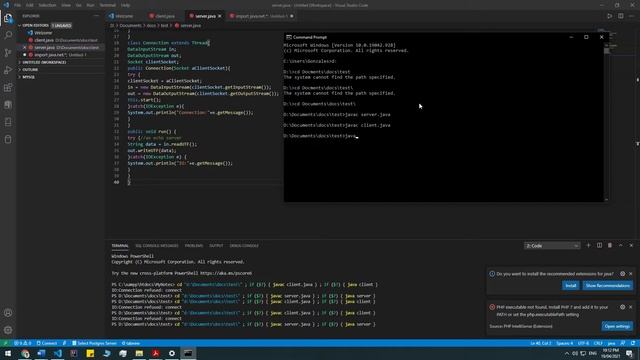Screen dimensions: 640x360
Task: Switch to the Output panel tab
Action: [x=216, y=246]
